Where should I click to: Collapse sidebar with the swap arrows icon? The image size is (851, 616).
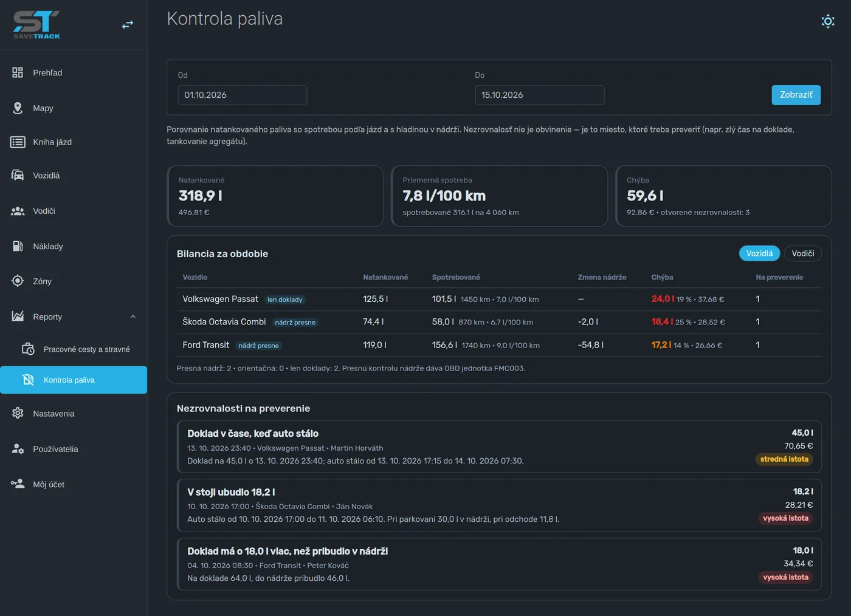tap(128, 25)
